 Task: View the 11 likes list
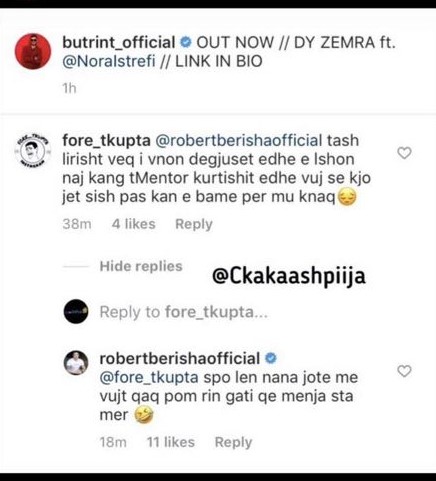(x=171, y=442)
